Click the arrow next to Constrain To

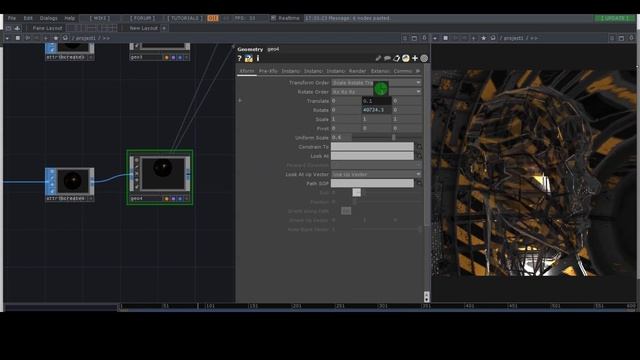pyautogui.click(x=419, y=147)
